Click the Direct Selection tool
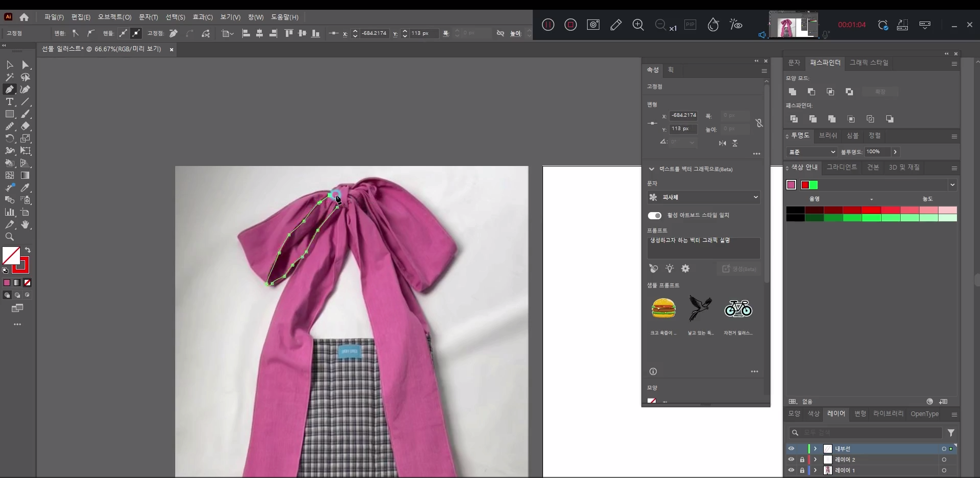 pos(25,65)
